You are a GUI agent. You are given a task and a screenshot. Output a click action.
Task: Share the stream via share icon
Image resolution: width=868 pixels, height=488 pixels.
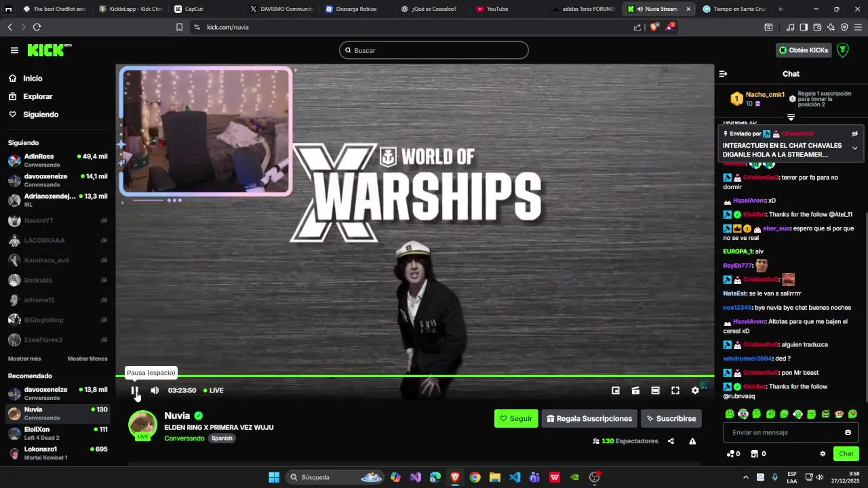[671, 441]
